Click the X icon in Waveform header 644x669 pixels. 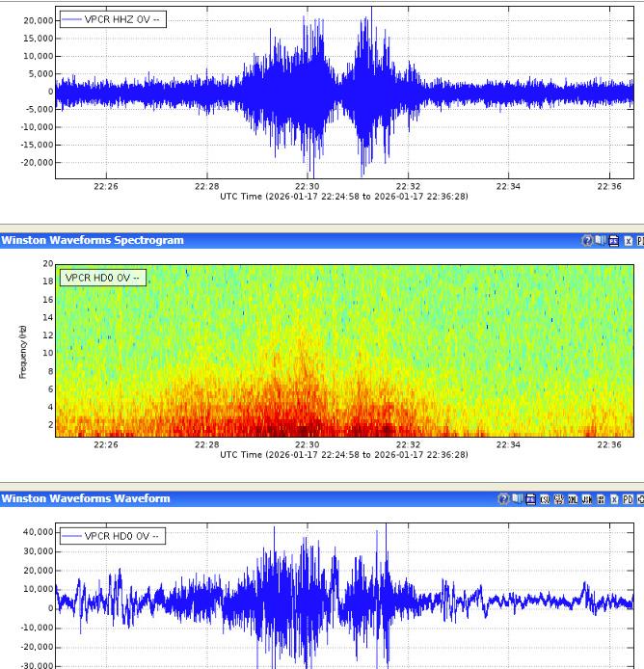[614, 499]
